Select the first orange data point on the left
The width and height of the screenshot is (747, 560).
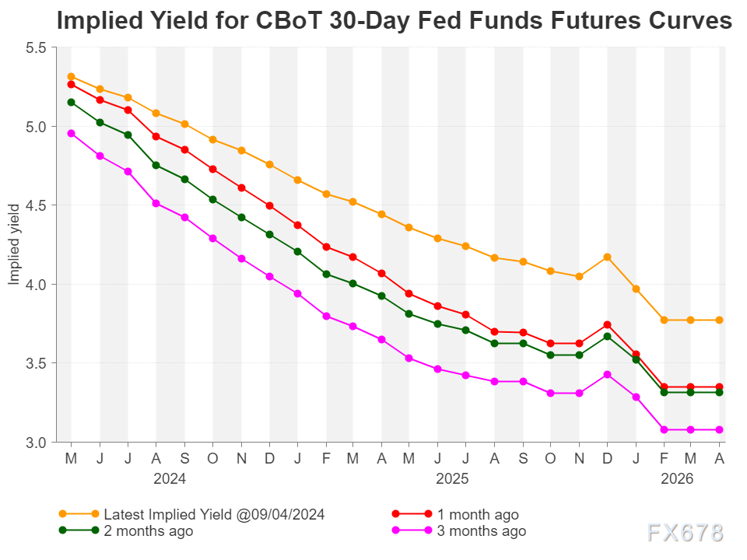click(x=71, y=77)
